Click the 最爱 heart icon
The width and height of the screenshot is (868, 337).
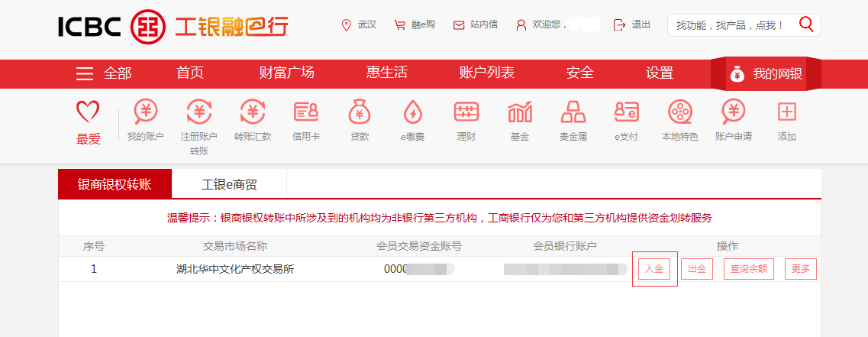click(88, 112)
